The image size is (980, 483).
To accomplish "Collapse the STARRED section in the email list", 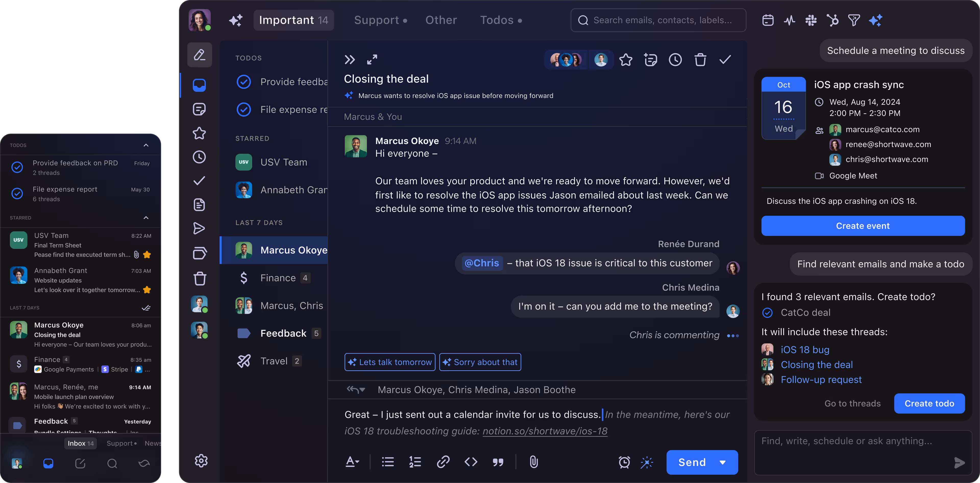I will pos(146,218).
